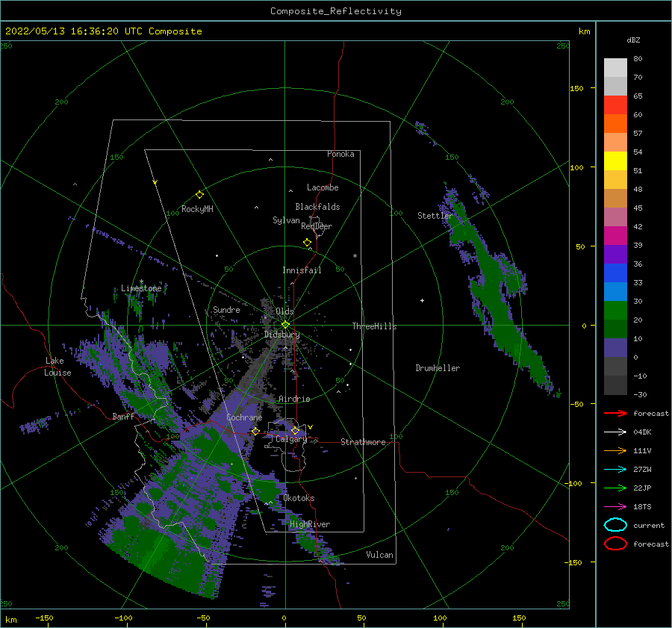Click the Sundre town label
The image size is (672, 628).
tap(226, 310)
